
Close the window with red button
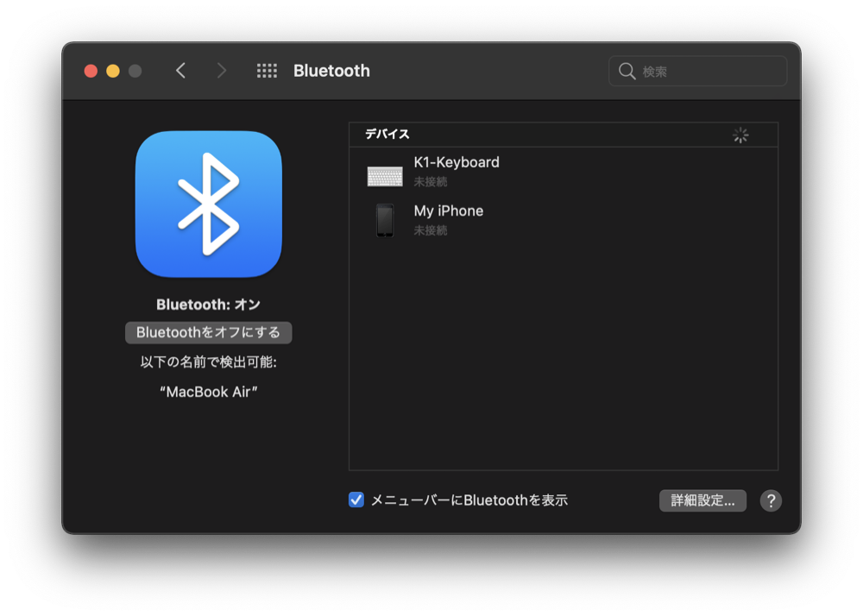91,71
